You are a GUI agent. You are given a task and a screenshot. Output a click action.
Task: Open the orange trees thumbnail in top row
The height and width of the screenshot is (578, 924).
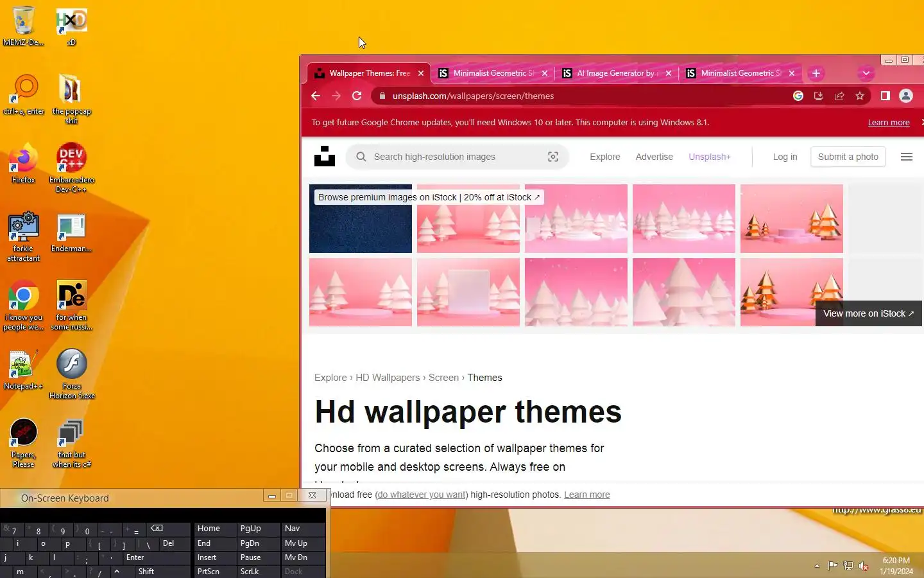pyautogui.click(x=792, y=218)
